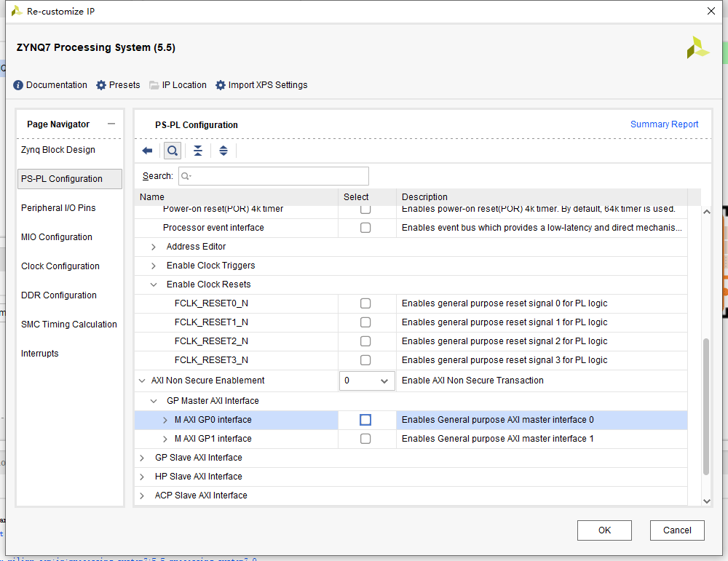Open Peripheral I/O Pins page

tap(58, 208)
